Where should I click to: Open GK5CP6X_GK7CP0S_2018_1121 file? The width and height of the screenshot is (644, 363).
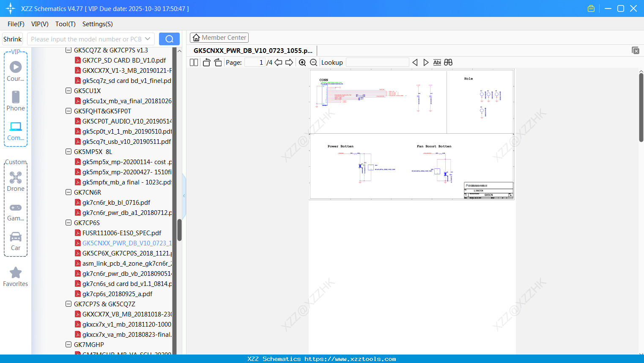tap(123, 253)
